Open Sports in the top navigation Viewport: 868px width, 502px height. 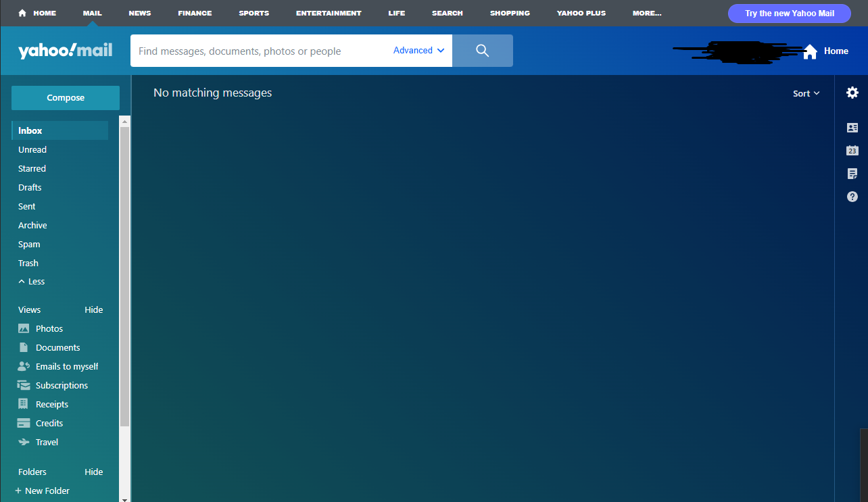click(254, 13)
